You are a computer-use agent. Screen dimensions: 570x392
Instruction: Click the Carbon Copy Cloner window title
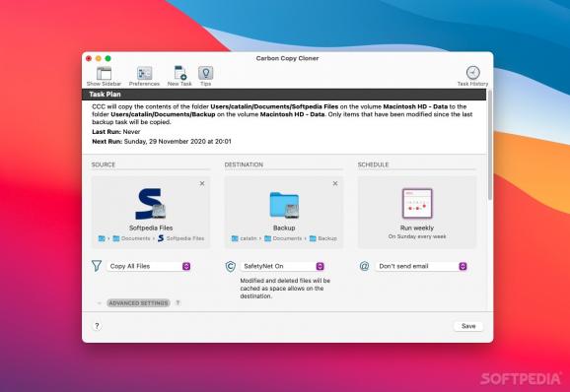[287, 58]
